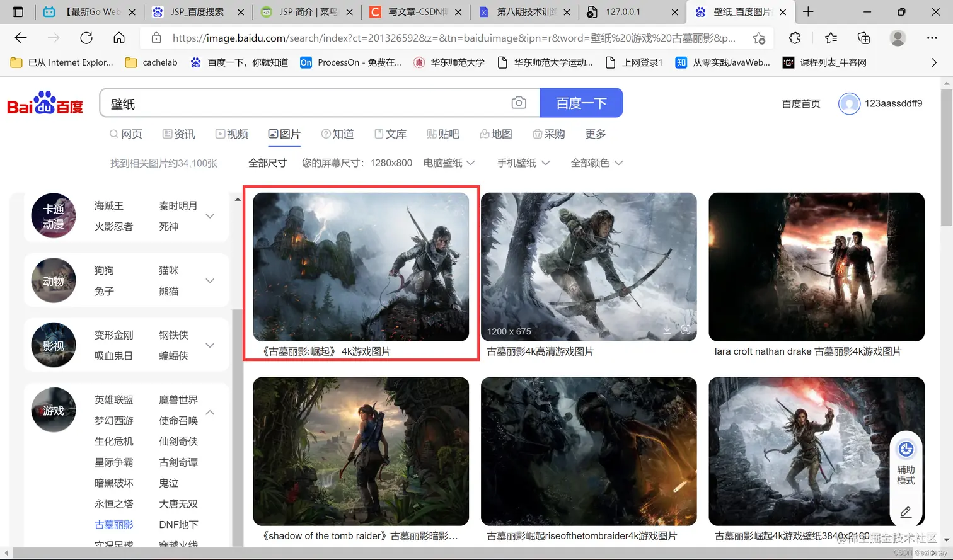
Task: Open the 古墓丽影4k高清游戏图片 thumbnail
Action: [x=589, y=267]
